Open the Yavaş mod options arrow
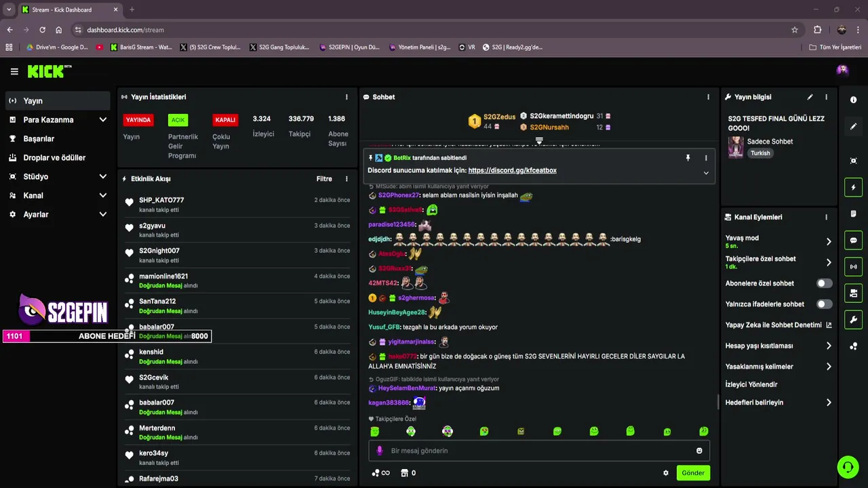This screenshot has width=868, height=488. point(829,241)
